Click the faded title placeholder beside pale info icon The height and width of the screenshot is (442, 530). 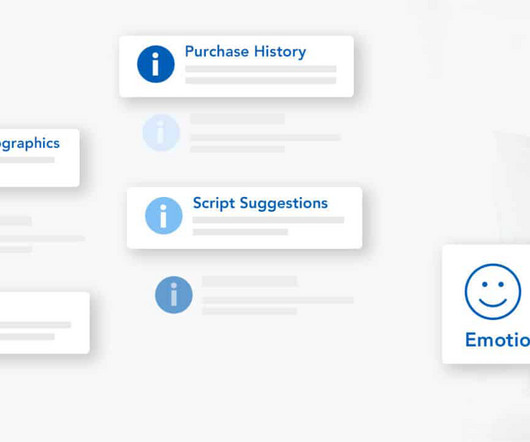[237, 119]
